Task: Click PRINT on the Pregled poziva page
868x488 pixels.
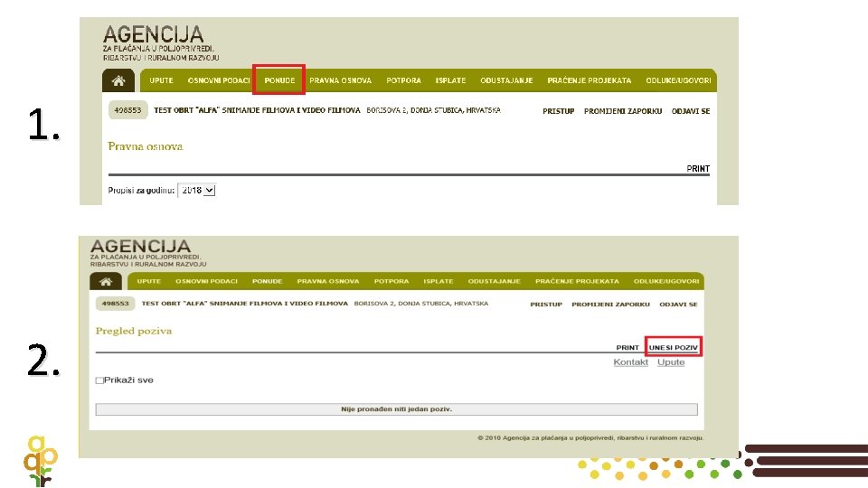Action: tap(627, 348)
